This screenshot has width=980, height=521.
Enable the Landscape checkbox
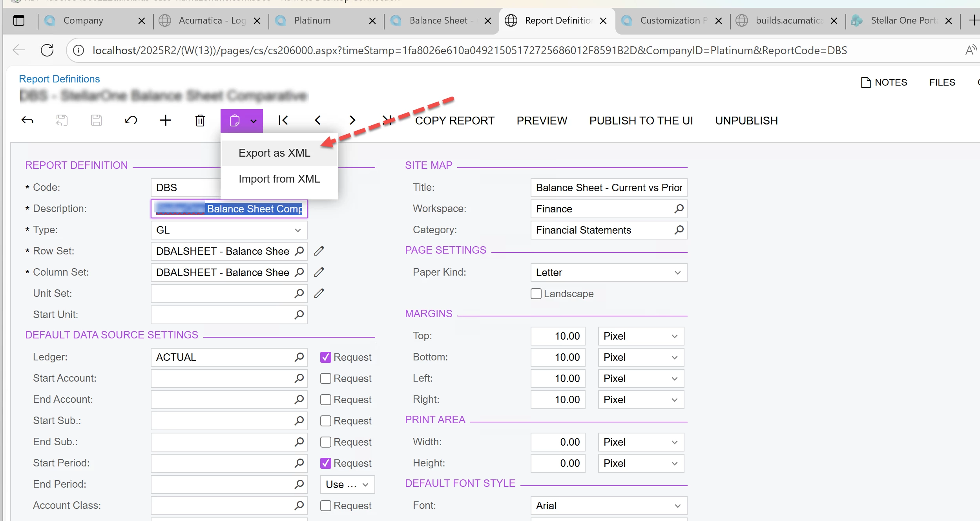point(536,294)
